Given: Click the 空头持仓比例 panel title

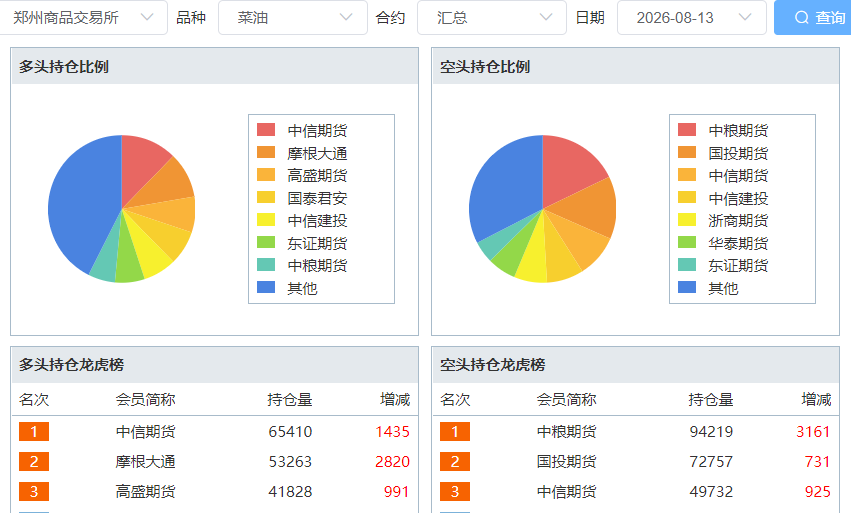Looking at the screenshot, I should tap(485, 67).
